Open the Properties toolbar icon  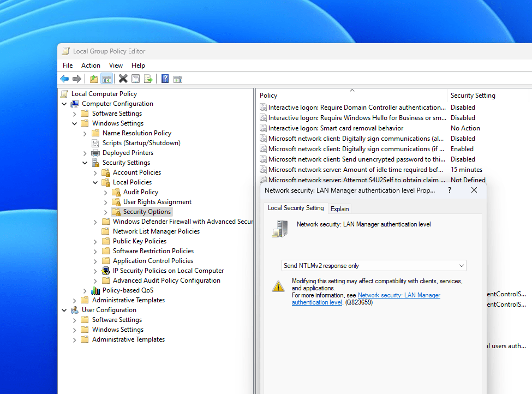click(x=135, y=79)
